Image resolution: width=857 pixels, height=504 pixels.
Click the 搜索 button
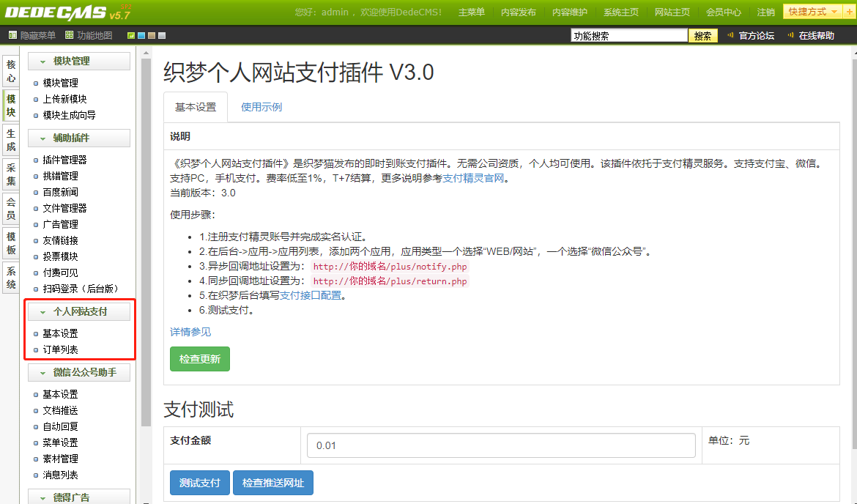click(703, 36)
